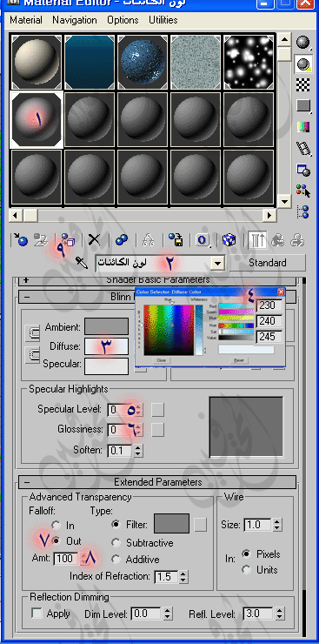Image resolution: width=319 pixels, height=644 pixels.
Task: Click the Diffuse-Specular lock button
Action: (x=32, y=355)
